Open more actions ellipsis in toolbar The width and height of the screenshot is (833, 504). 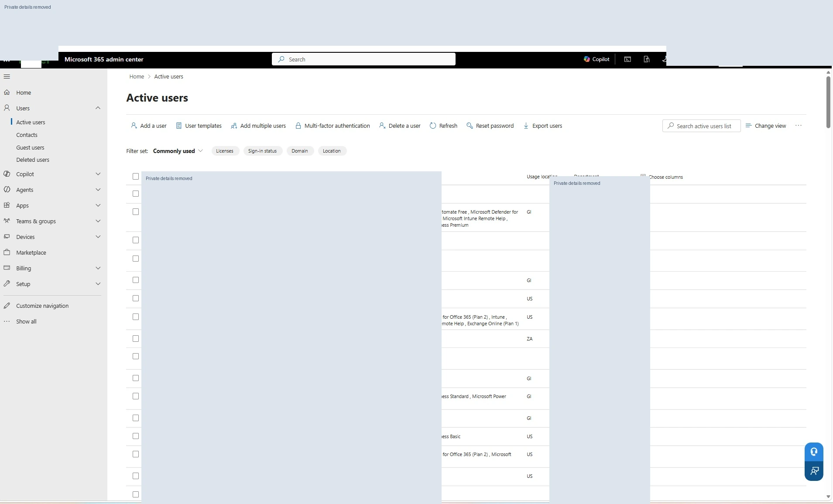coord(799,126)
